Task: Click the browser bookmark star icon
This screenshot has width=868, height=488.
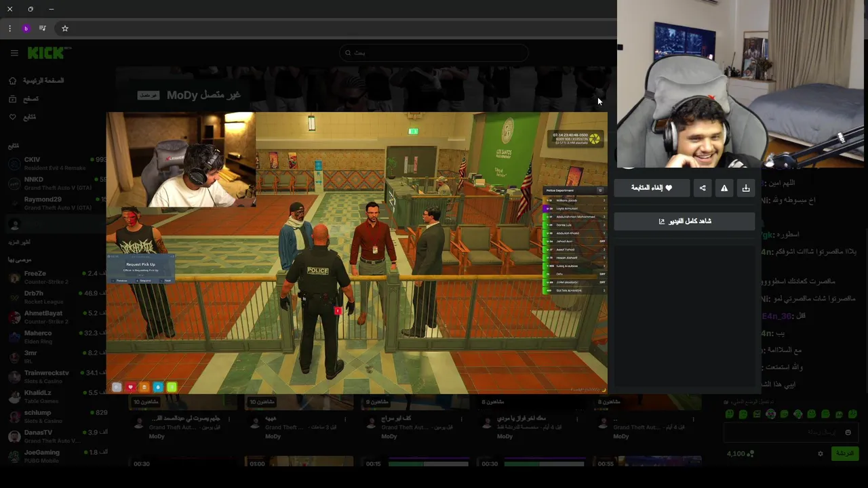Action: (65, 28)
